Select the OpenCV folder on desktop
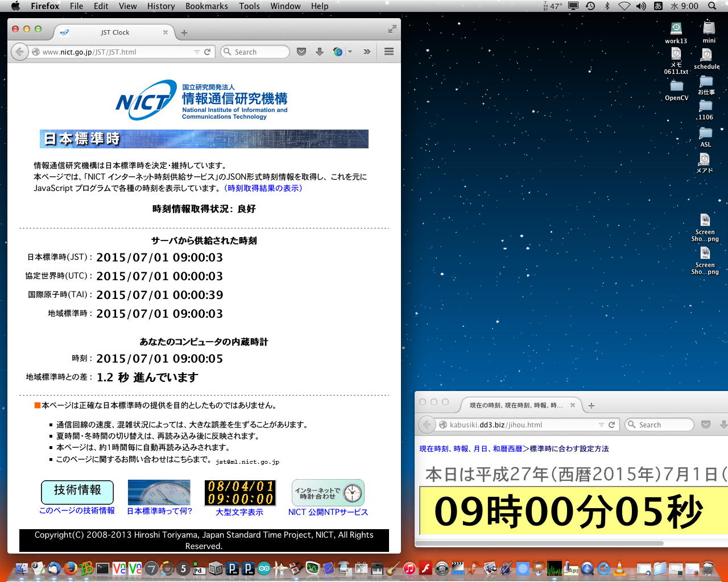This screenshot has width=728, height=582. pyautogui.click(x=676, y=90)
